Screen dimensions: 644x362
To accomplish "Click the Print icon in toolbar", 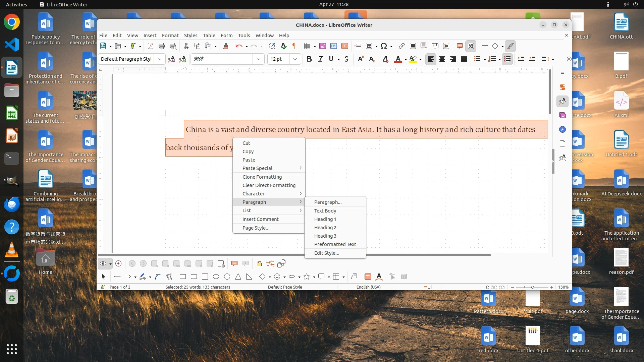I will click(x=162, y=46).
